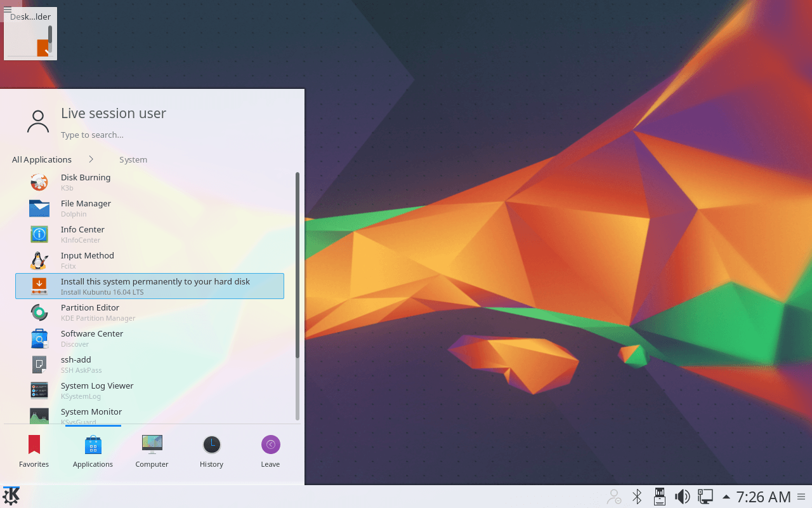Click the Desktop Folder widget
The height and width of the screenshot is (508, 812).
coord(30,34)
